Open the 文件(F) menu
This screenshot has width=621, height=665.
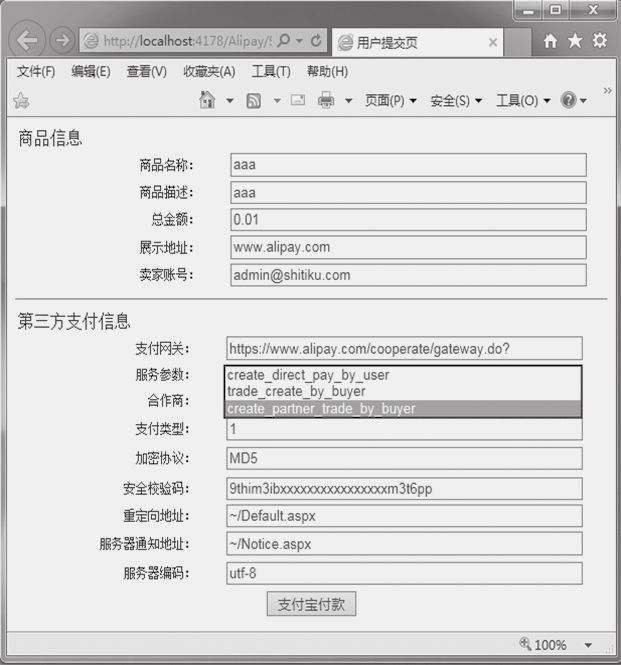click(x=36, y=72)
